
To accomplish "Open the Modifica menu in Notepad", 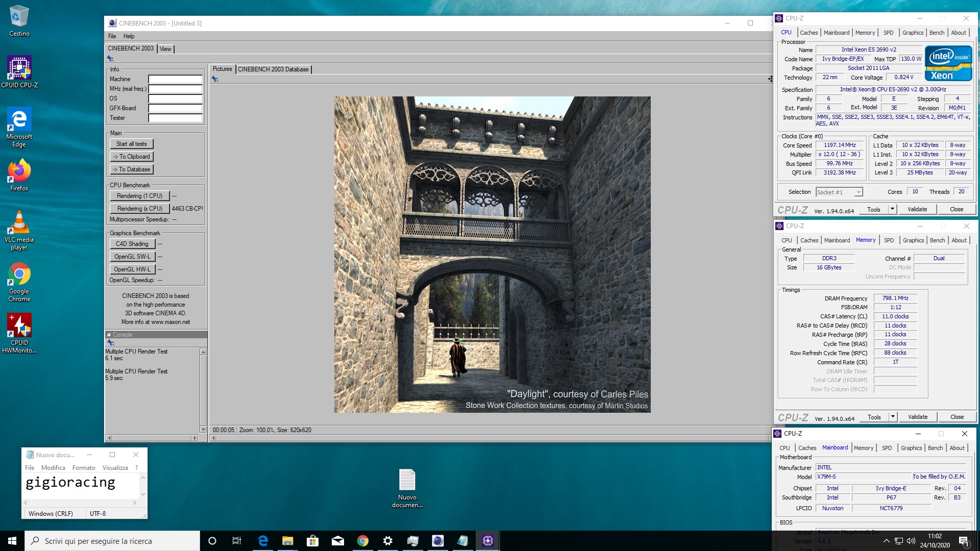I will (53, 468).
